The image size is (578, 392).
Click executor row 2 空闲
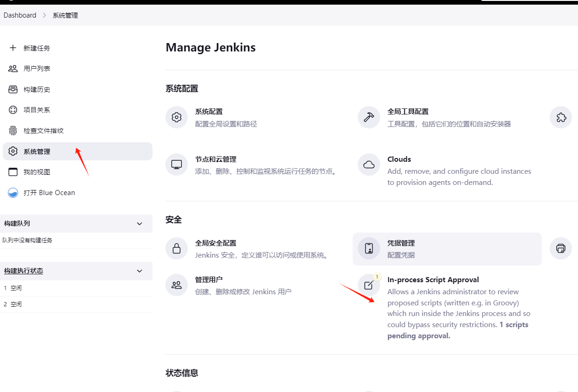tap(76, 304)
